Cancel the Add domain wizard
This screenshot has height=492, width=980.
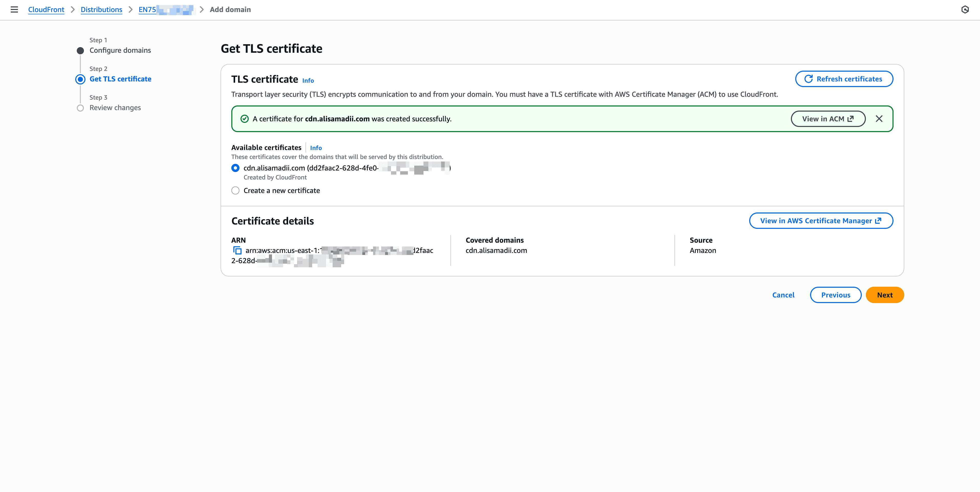(x=783, y=295)
